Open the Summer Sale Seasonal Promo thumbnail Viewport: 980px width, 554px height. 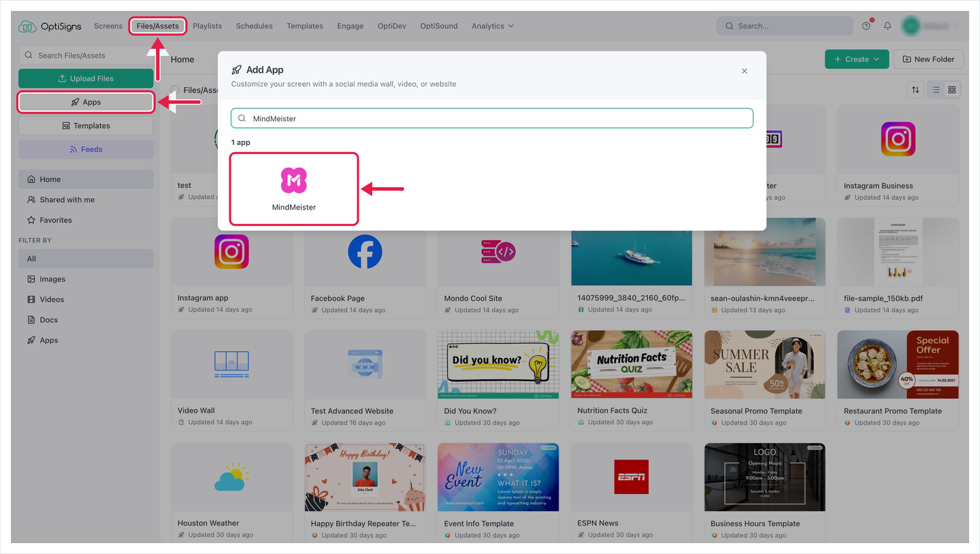click(765, 364)
